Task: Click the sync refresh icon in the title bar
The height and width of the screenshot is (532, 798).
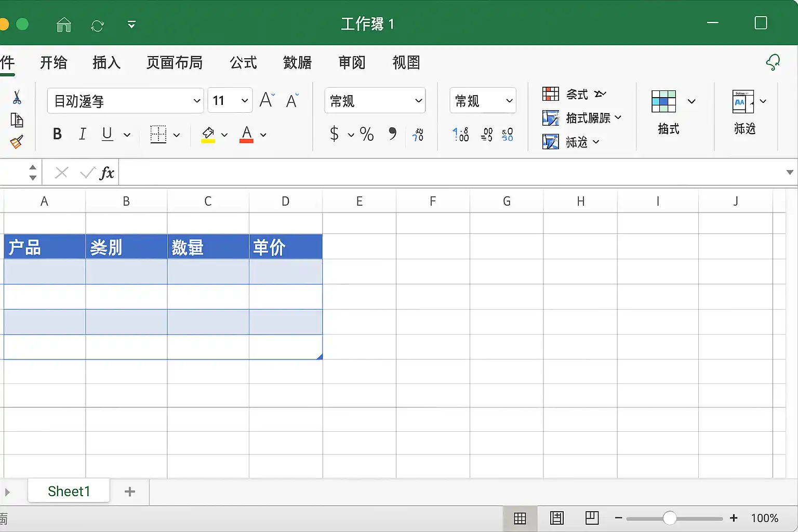Action: coord(97,25)
